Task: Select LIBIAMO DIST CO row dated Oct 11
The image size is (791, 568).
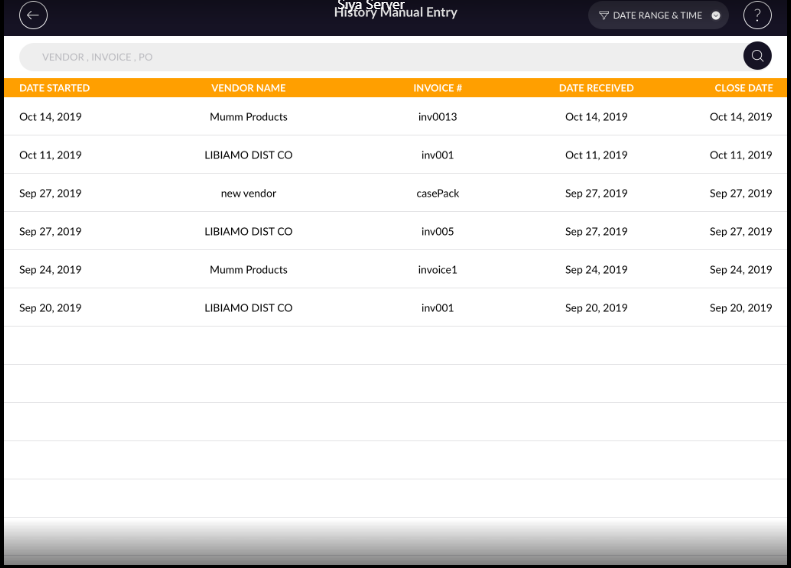Action: (x=248, y=155)
